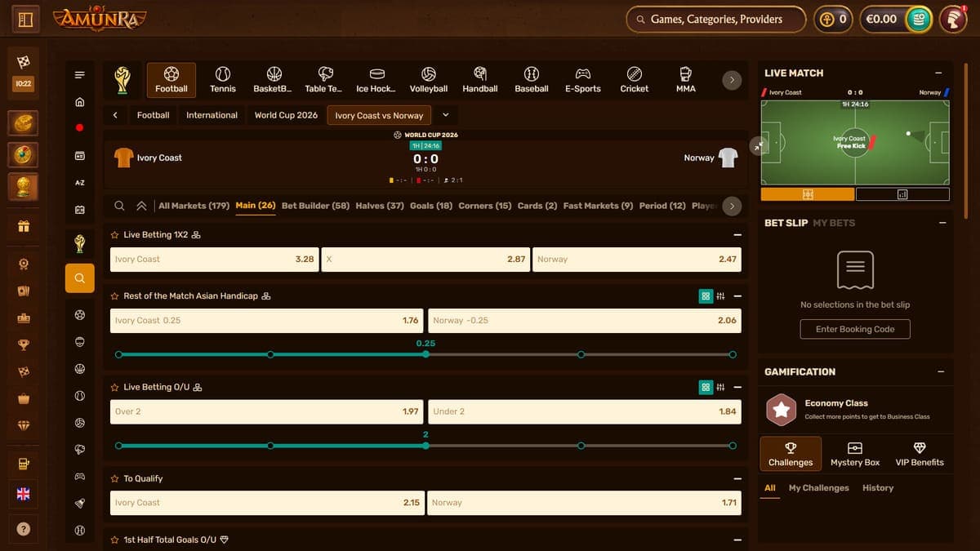Viewport: 980px width, 551px height.
Task: Open the Cricket sport category
Action: (635, 80)
